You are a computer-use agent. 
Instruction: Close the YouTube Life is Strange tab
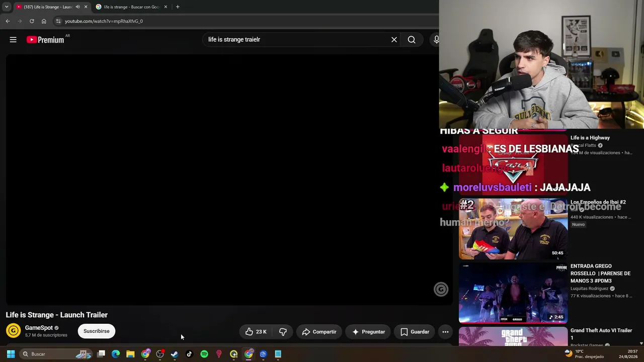(x=86, y=7)
